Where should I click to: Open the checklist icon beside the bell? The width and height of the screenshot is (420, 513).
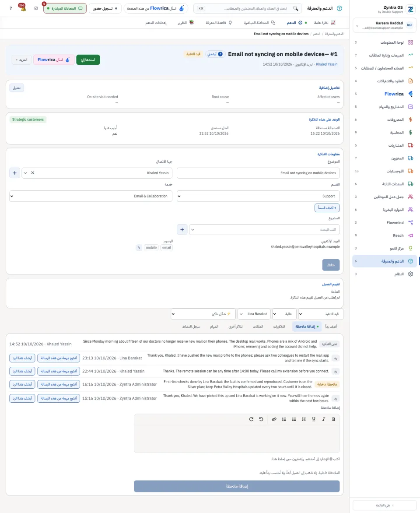tap(36, 8)
